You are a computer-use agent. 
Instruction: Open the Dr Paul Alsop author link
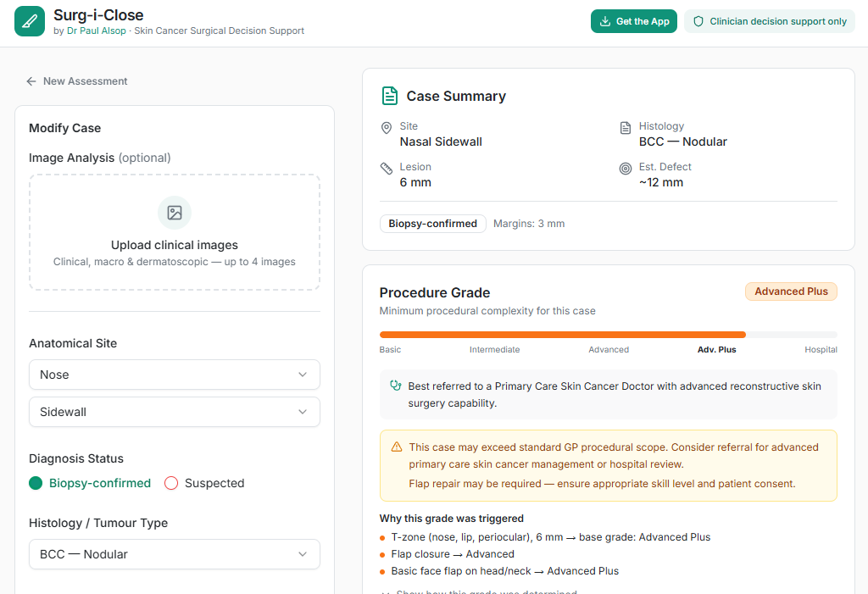coord(97,31)
